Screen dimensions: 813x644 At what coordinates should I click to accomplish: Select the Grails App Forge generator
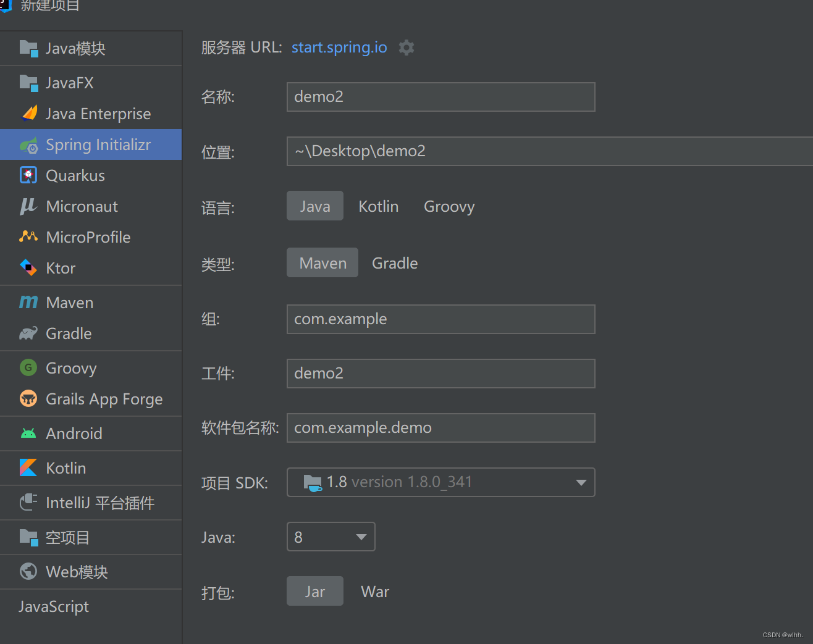point(104,399)
